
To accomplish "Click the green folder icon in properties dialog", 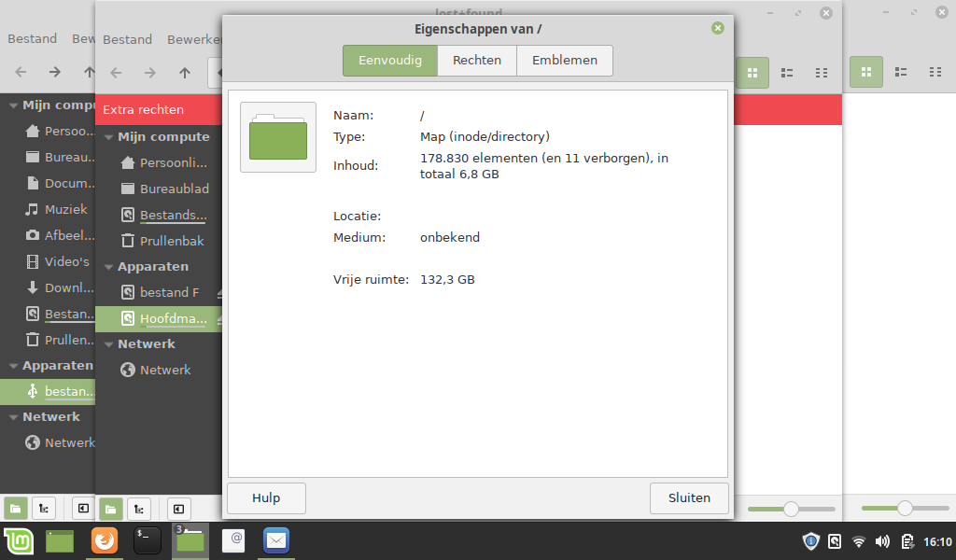I will point(277,137).
